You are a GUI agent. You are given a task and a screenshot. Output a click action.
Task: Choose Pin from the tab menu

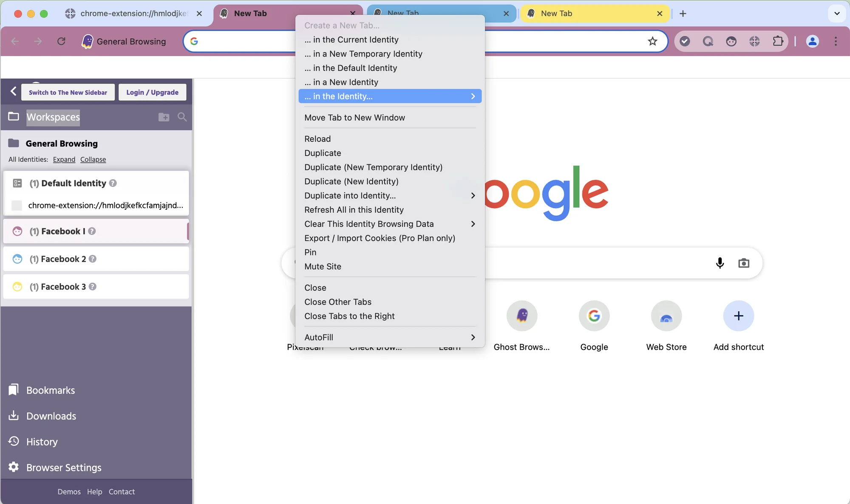pos(390,252)
